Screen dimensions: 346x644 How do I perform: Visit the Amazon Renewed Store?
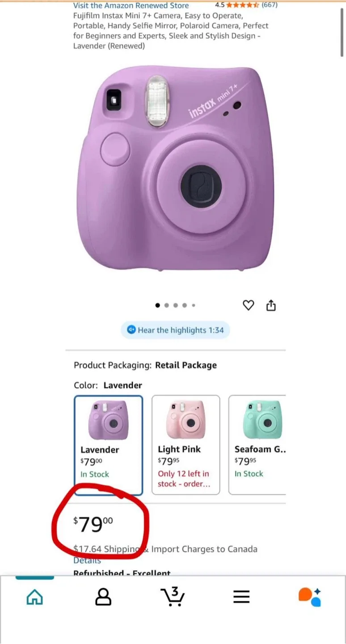[x=131, y=5]
